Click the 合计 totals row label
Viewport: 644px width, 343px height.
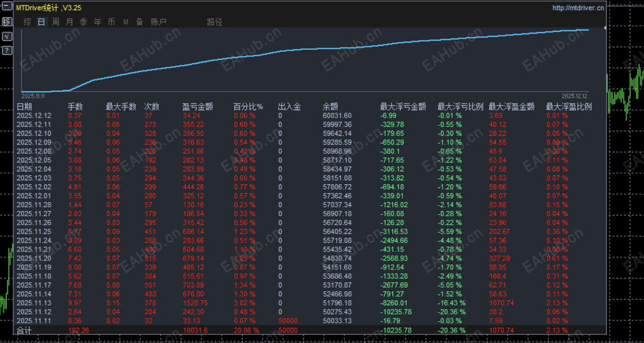[x=24, y=330]
